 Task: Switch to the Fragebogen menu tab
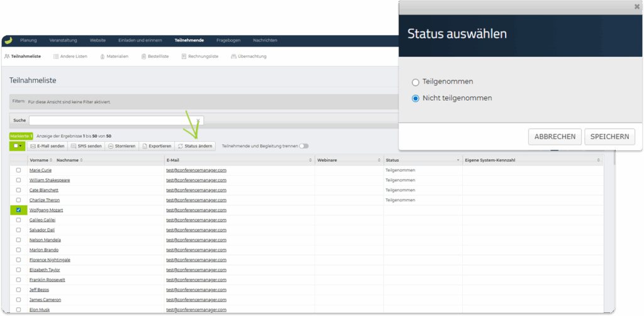[x=228, y=40]
